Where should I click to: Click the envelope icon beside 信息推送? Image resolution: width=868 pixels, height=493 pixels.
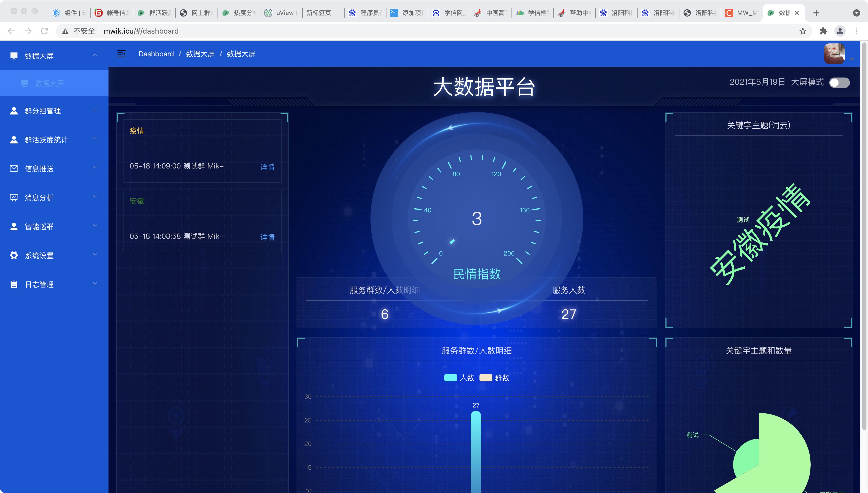[14, 169]
